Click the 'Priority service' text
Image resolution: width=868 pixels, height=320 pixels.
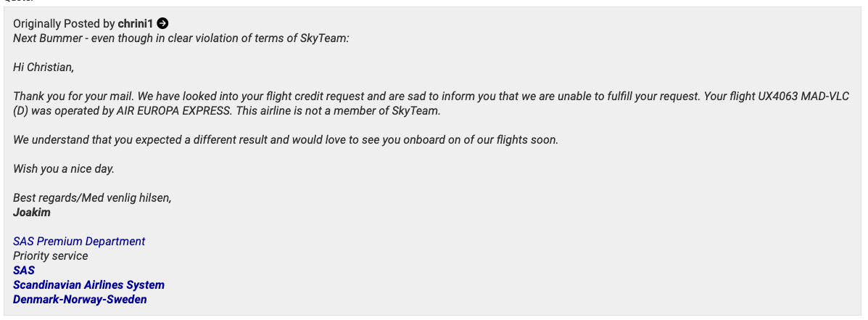[51, 256]
